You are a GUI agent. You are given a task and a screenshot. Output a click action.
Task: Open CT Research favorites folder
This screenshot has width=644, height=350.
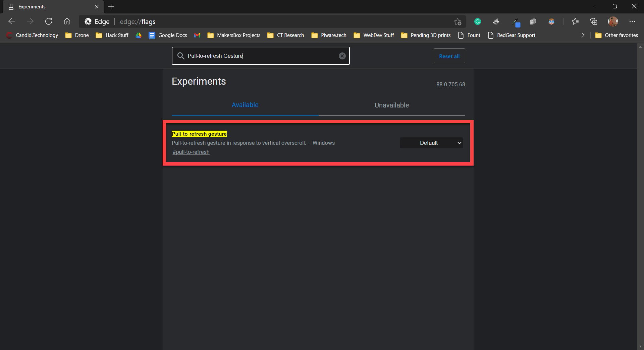point(285,35)
